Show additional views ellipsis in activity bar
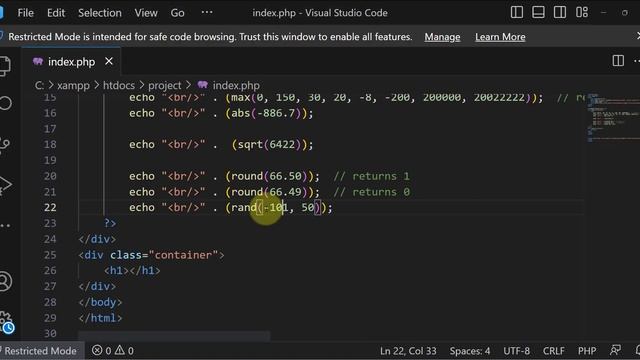This screenshot has height=360, width=640. click(5, 225)
